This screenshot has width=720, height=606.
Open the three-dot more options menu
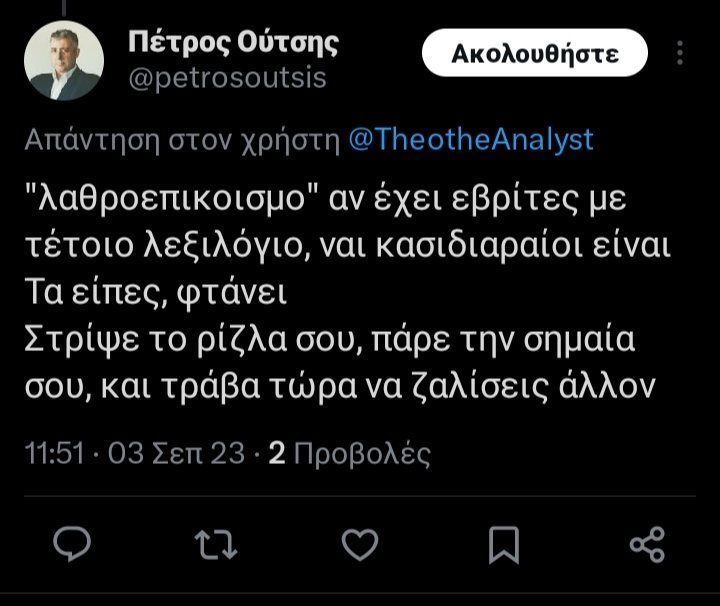[681, 52]
